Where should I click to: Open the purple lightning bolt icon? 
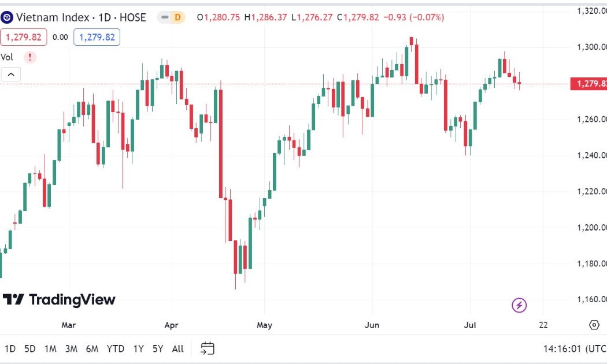pyautogui.click(x=519, y=305)
